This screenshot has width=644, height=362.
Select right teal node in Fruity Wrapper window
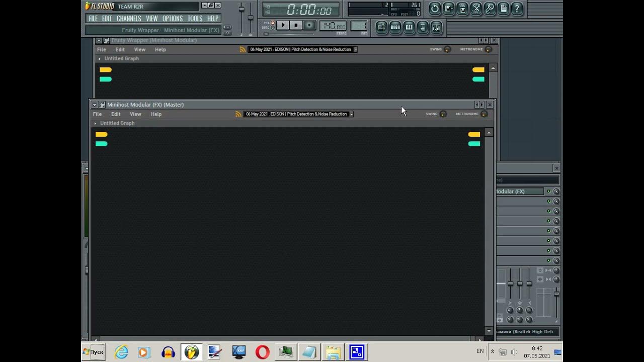click(478, 79)
